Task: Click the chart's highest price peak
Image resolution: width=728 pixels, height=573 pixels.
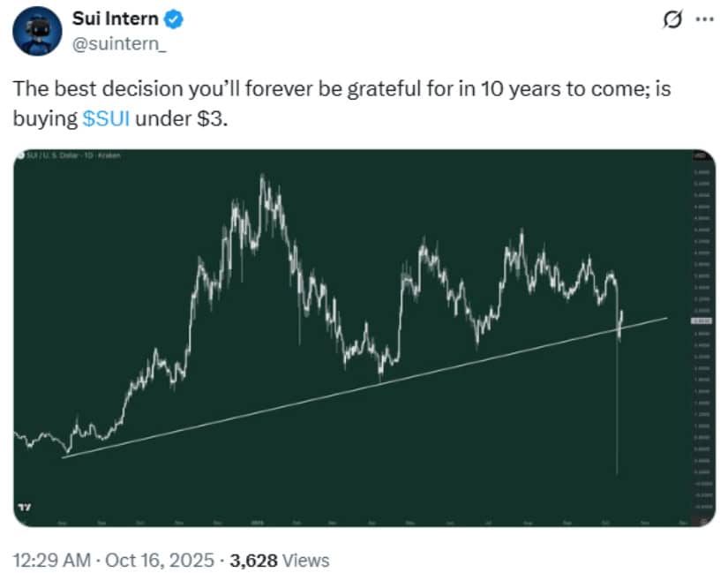Action: pos(262,178)
